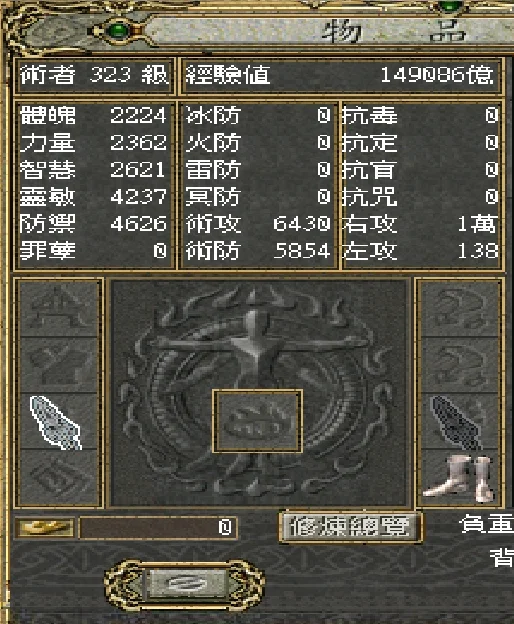Click the gold coin money icon
Image resolution: width=514 pixels, height=624 pixels.
[45, 528]
